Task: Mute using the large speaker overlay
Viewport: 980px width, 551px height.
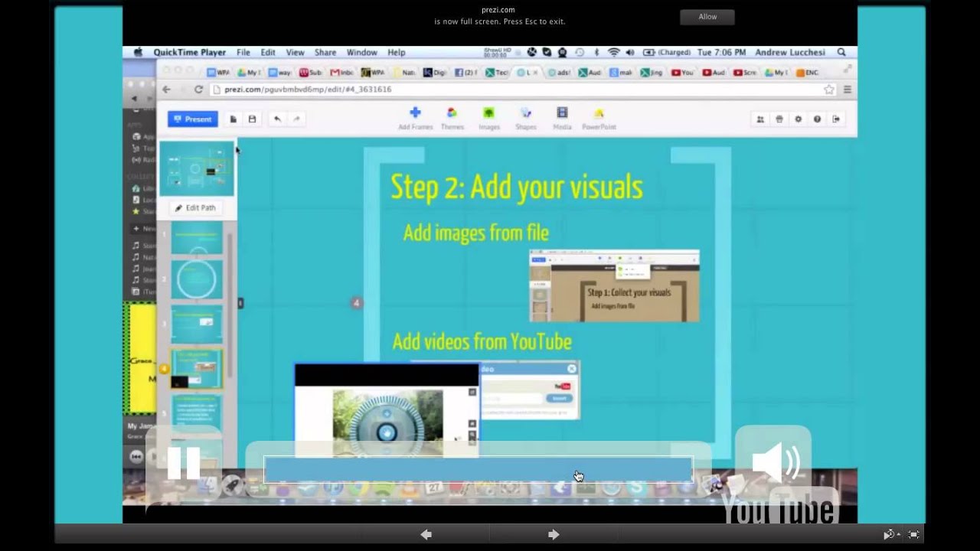Action: click(x=776, y=462)
